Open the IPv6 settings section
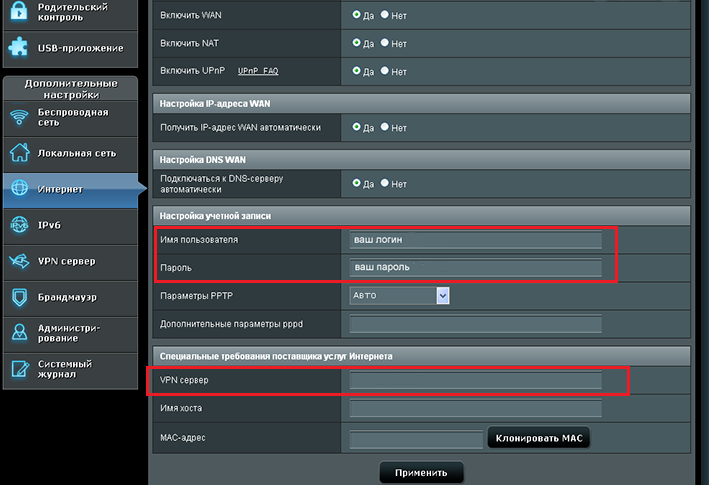727x485 pixels. click(70, 226)
